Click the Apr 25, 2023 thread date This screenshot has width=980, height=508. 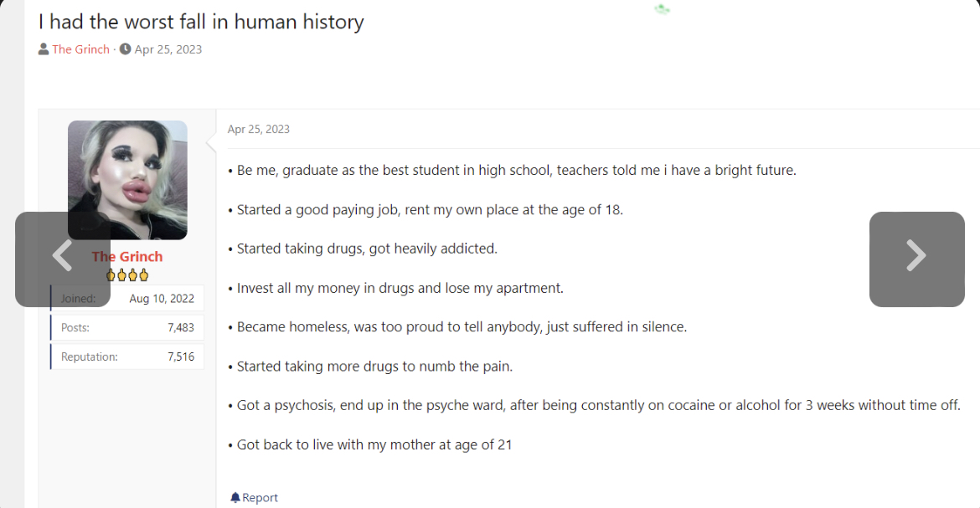tap(168, 49)
